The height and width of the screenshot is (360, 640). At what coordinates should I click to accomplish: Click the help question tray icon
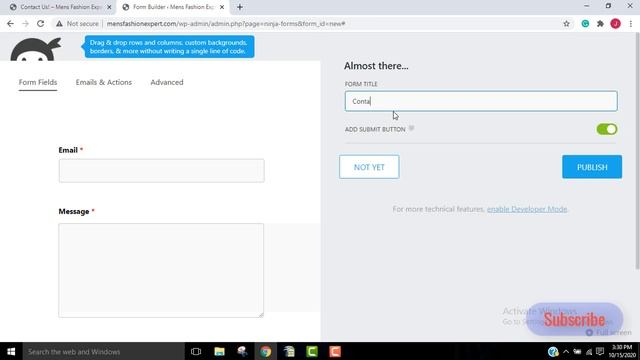tap(553, 351)
